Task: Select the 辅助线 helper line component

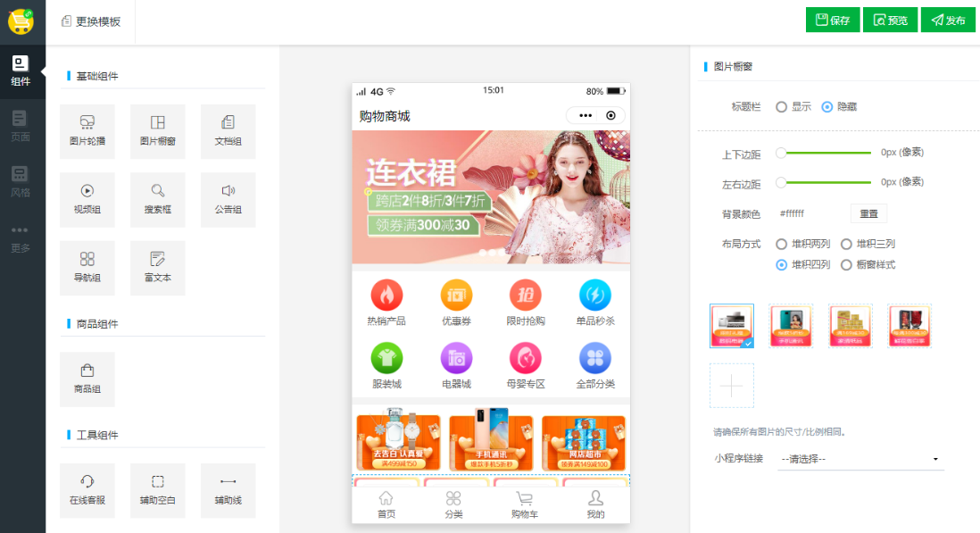Action: 228,490
